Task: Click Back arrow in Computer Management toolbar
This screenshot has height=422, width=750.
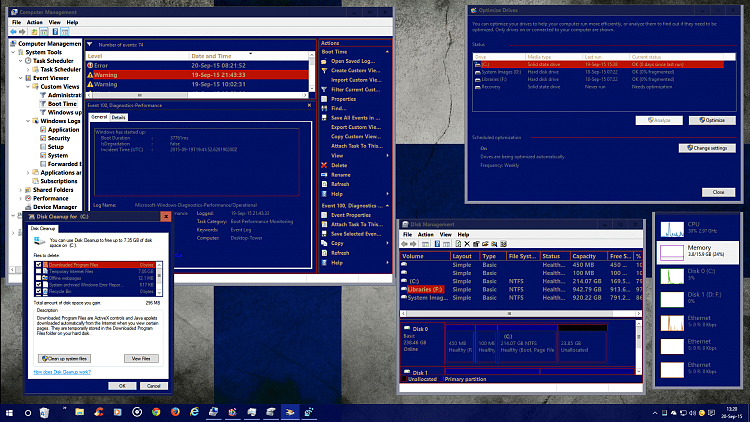Action: pyautogui.click(x=13, y=32)
